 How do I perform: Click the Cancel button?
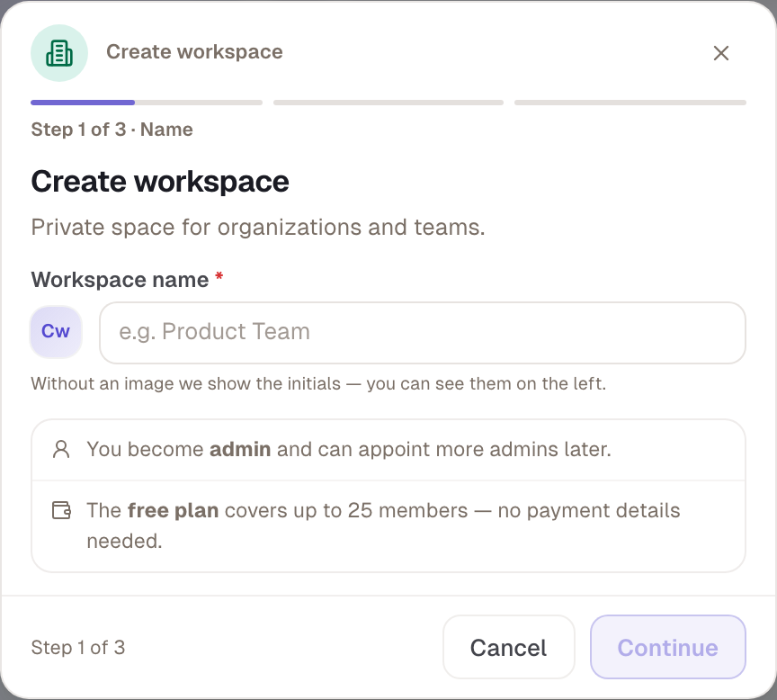pyautogui.click(x=508, y=647)
